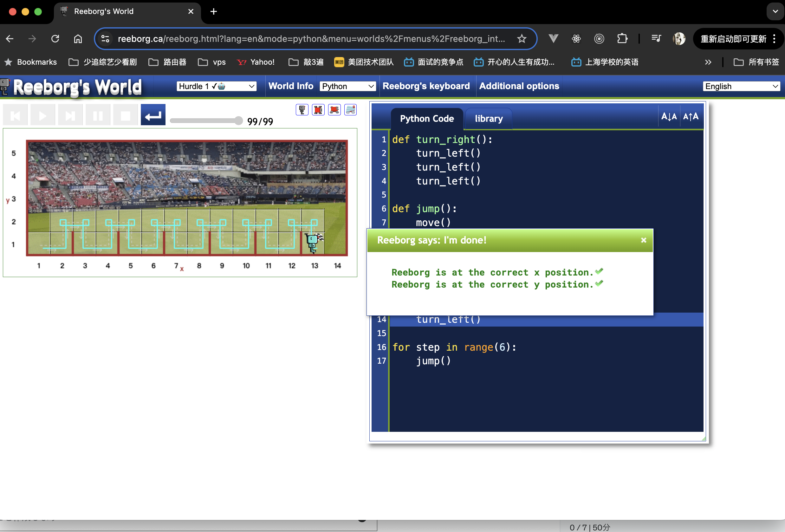Reload the page
The height and width of the screenshot is (532, 785).
[55, 39]
